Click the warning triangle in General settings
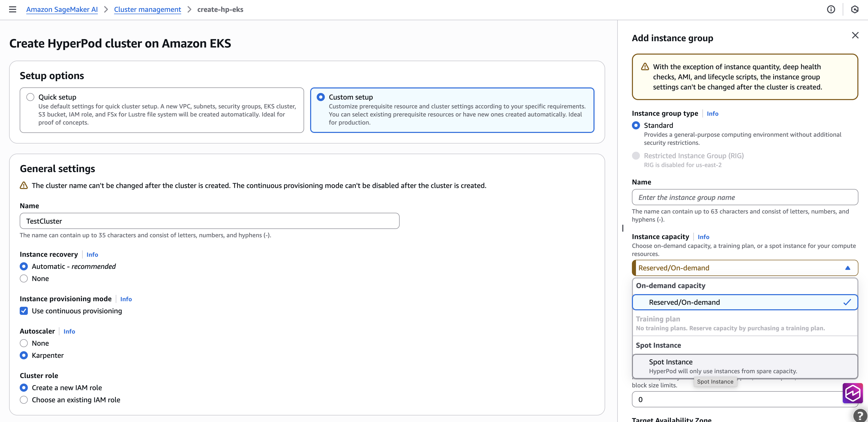This screenshot has height=422, width=868. [24, 185]
